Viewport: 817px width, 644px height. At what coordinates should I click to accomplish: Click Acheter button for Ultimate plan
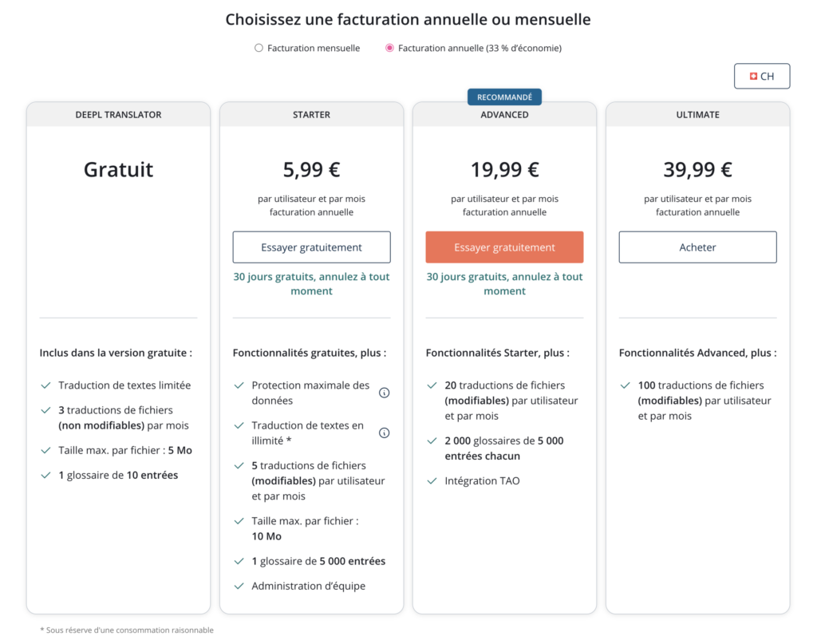[697, 247]
